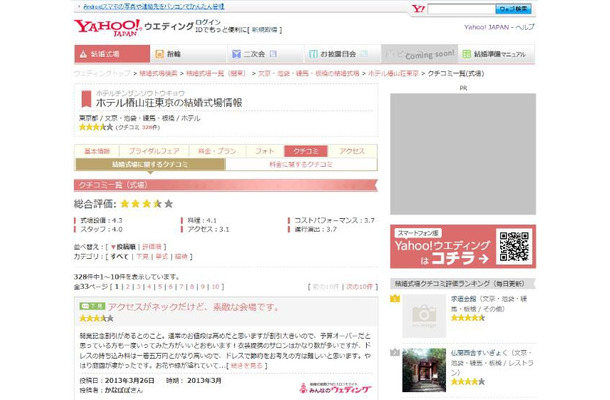This screenshot has width=610, height=400.
Task: Open the ヘルプ link
Action: pyautogui.click(x=525, y=27)
